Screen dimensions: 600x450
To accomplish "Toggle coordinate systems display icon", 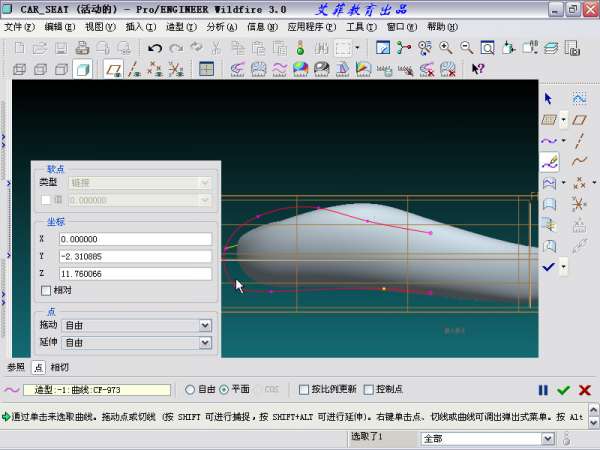I will 176,69.
